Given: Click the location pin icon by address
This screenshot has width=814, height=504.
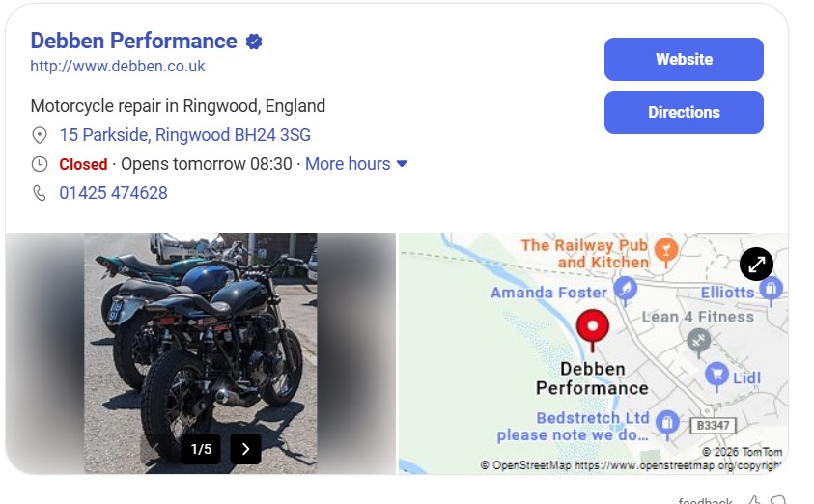Looking at the screenshot, I should coord(40,135).
